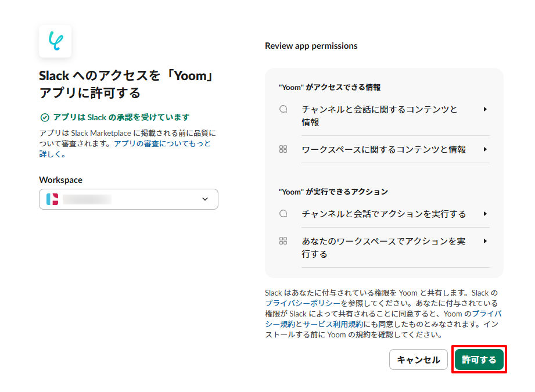Click the green approved checkmark icon
The height and width of the screenshot is (392, 535).
(x=45, y=118)
